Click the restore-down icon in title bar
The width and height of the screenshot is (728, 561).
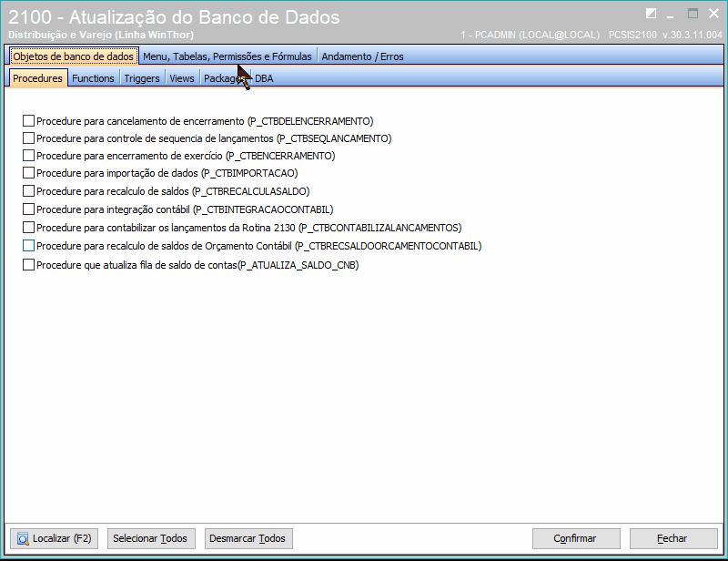coord(651,14)
